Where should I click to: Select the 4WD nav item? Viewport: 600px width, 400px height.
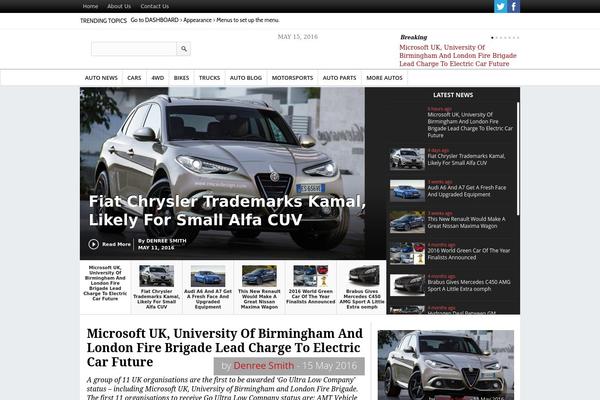pos(158,78)
